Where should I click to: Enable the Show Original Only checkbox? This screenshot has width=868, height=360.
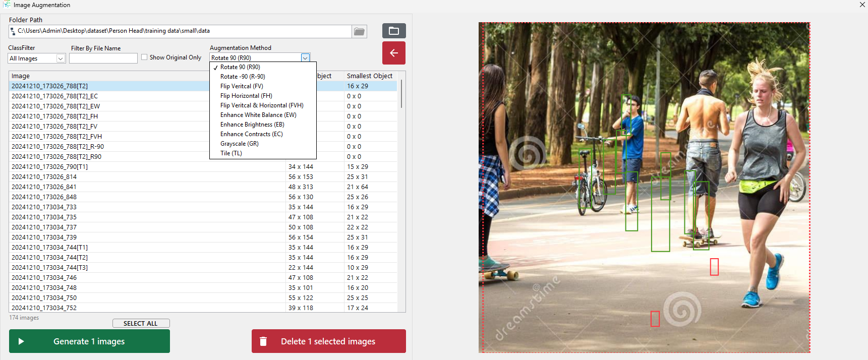(x=144, y=57)
